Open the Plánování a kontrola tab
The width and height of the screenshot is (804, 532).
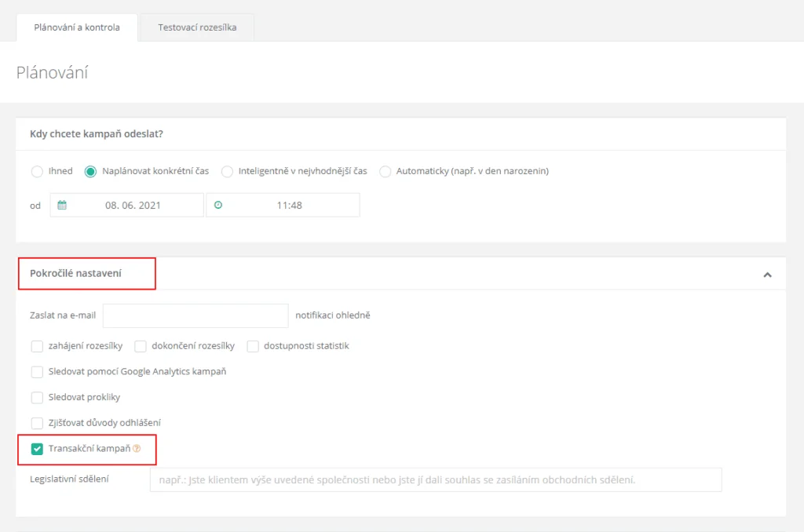point(77,27)
